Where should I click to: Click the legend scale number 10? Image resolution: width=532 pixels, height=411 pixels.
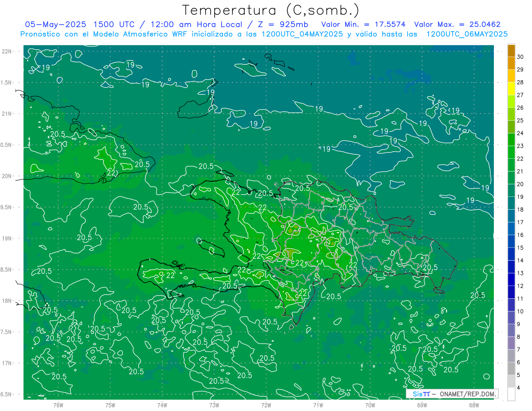[x=520, y=311]
